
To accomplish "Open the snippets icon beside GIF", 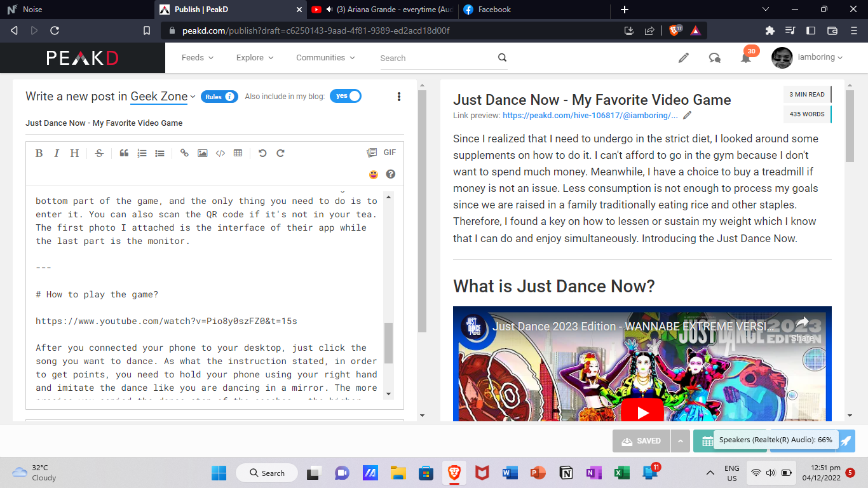I will pyautogui.click(x=372, y=152).
